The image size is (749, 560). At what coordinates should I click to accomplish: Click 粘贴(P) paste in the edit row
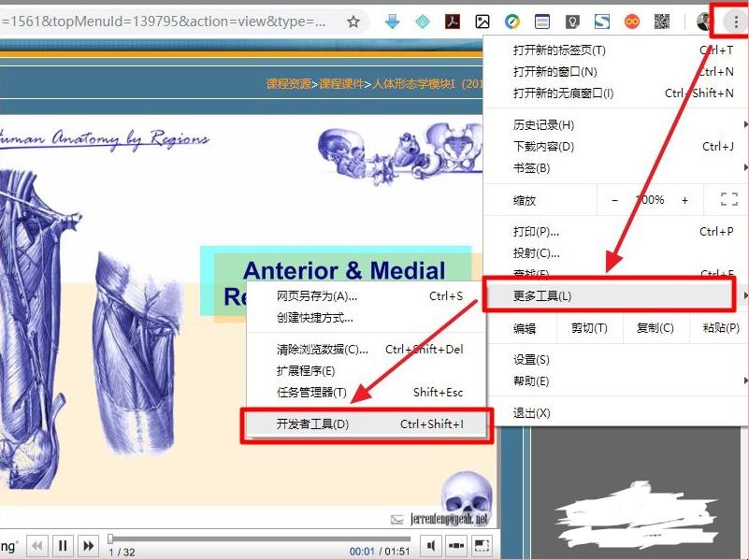pyautogui.click(x=720, y=328)
